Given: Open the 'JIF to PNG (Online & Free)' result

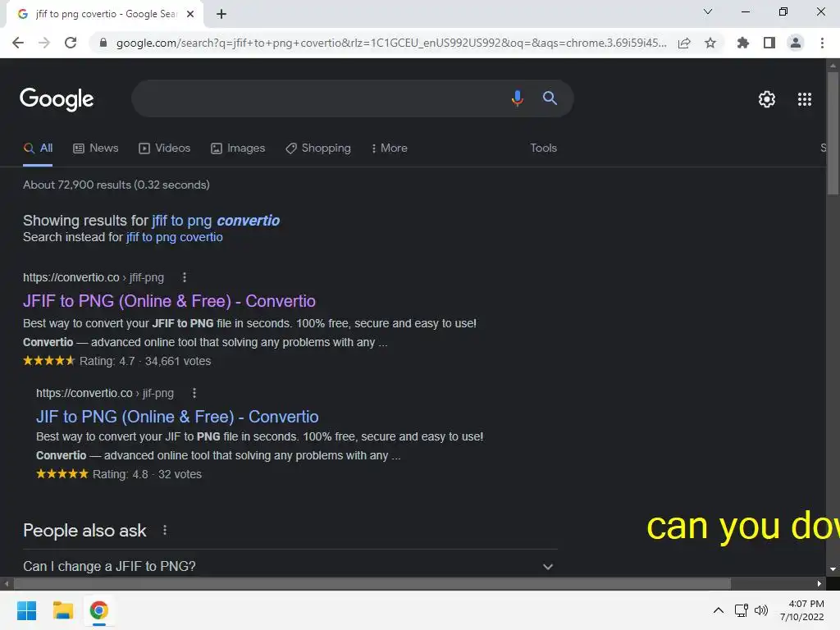Looking at the screenshot, I should pos(177,417).
